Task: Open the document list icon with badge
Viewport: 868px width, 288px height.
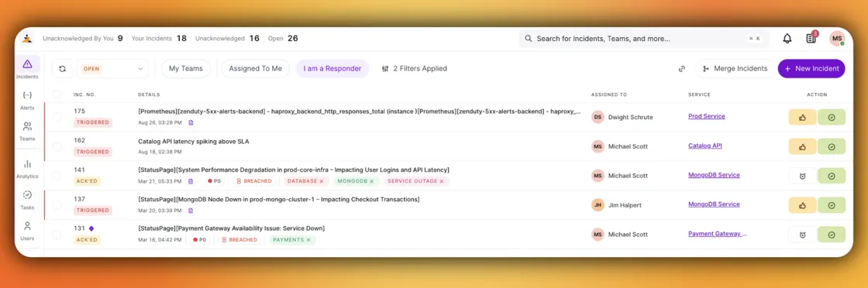Action: 811,39
